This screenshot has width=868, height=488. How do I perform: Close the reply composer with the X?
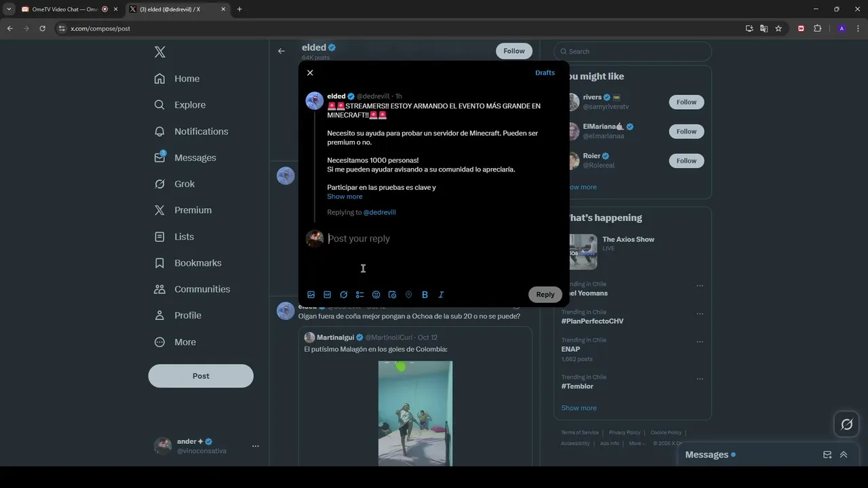pos(310,73)
